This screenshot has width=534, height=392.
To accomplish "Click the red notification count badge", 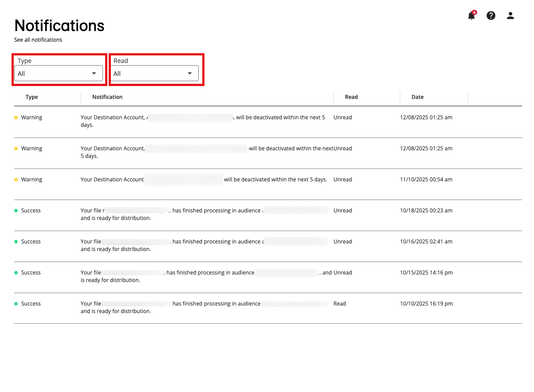I will 475,12.
